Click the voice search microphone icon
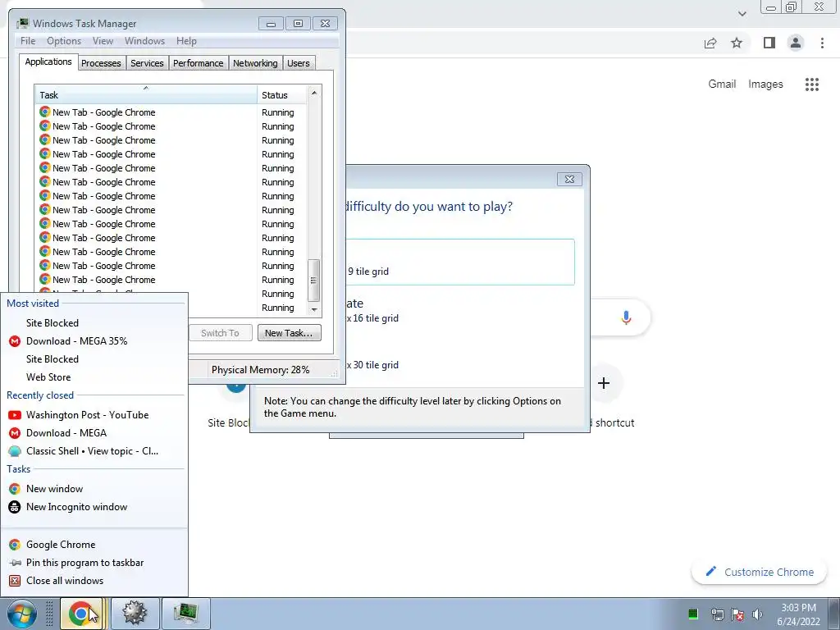Viewport: 840px width, 630px height. coord(626,317)
